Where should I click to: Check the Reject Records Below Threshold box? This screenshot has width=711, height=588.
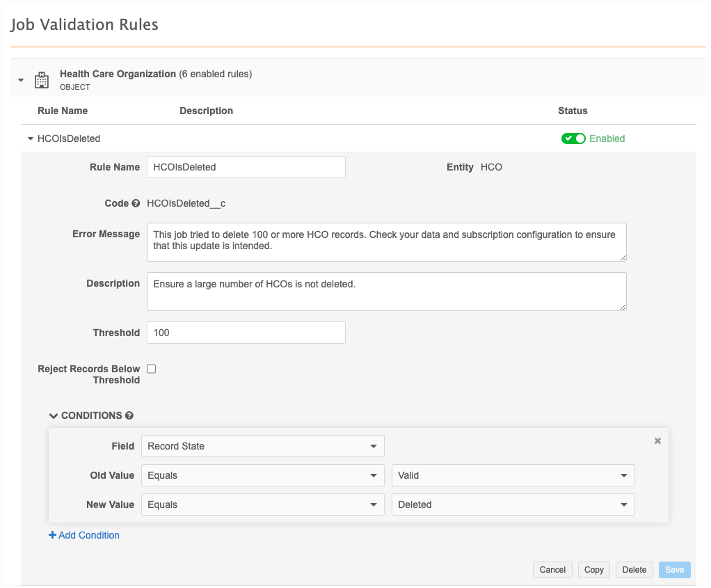pyautogui.click(x=152, y=369)
